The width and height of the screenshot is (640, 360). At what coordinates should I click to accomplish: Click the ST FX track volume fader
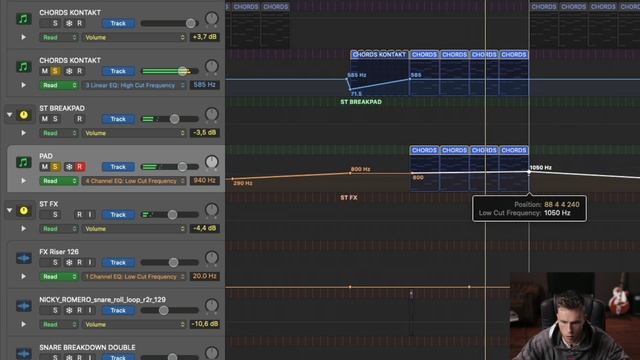point(172,215)
